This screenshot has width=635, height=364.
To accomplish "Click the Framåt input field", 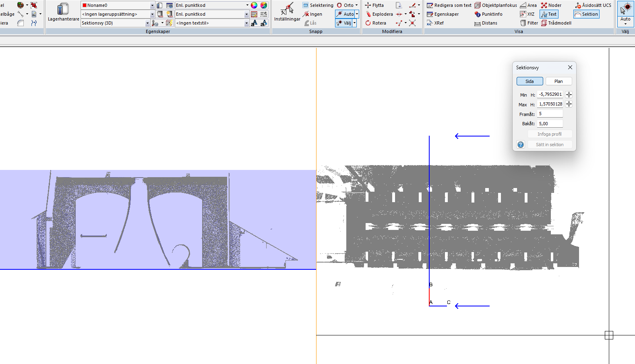I will [x=550, y=114].
